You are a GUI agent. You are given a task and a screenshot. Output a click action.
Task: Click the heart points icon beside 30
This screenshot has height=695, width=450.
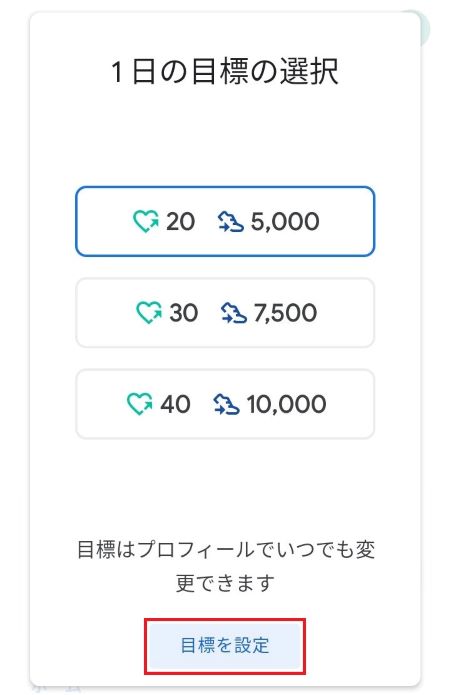(149, 312)
